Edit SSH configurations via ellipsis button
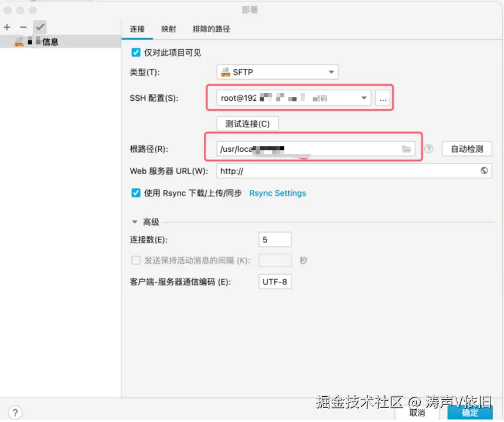This screenshot has width=504, height=422. pyautogui.click(x=383, y=98)
